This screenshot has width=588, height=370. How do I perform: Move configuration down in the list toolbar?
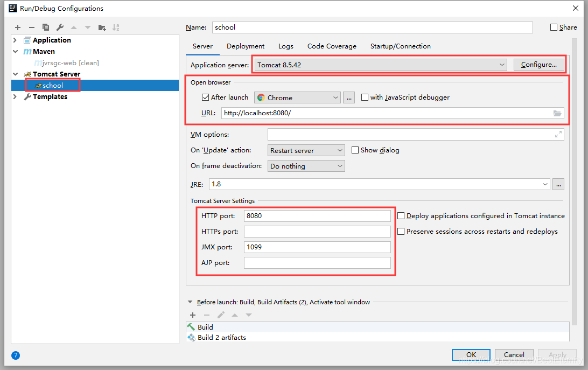tap(88, 27)
